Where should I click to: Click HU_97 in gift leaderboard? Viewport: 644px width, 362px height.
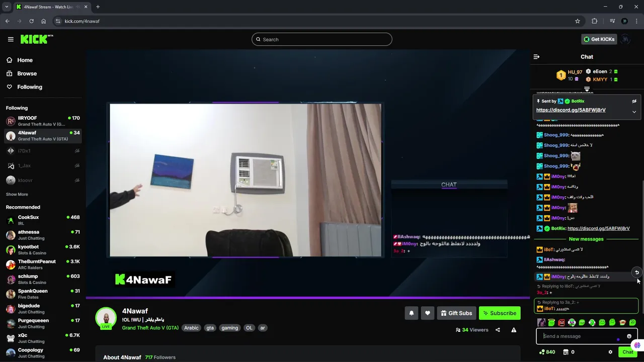pos(575,72)
